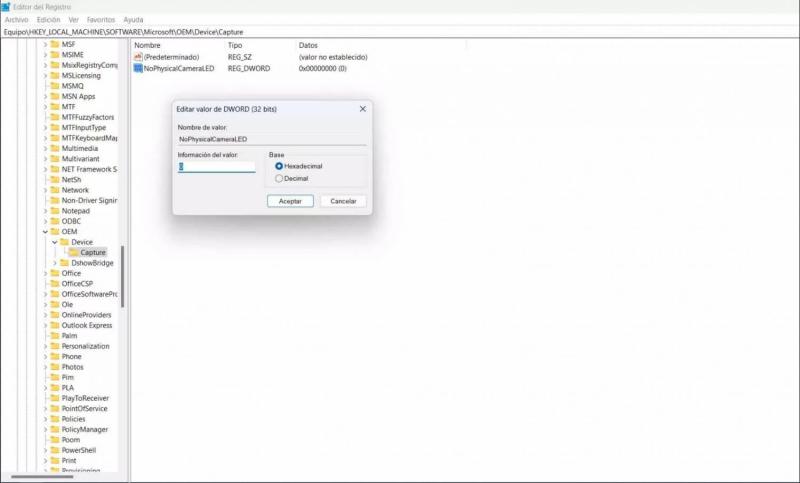Select the Notepad folder icon
This screenshot has height=483, width=800.
(54, 211)
